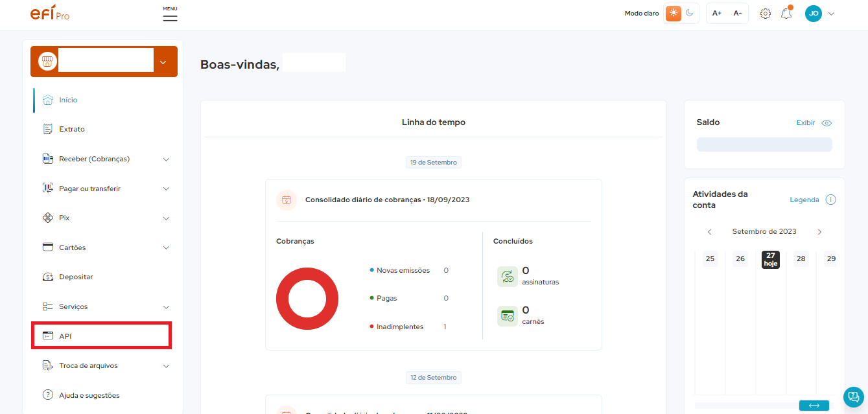Open the MENU hamburger button
868x414 pixels.
coord(170,14)
